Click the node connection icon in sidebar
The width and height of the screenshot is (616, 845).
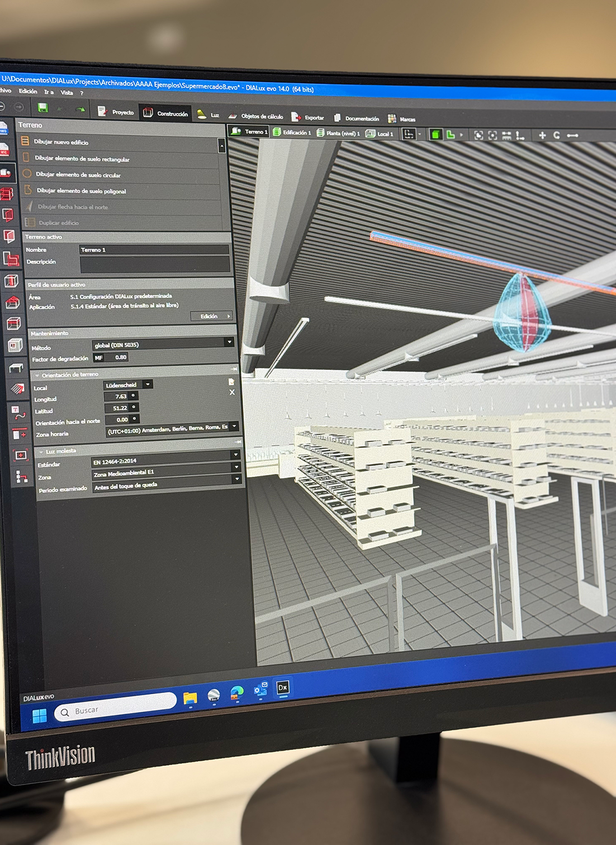[x=21, y=477]
